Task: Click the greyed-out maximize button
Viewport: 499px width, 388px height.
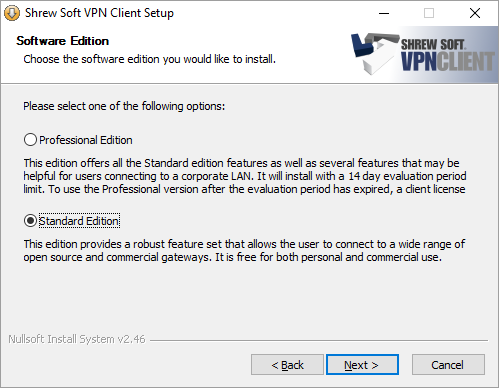Action: pyautogui.click(x=429, y=13)
